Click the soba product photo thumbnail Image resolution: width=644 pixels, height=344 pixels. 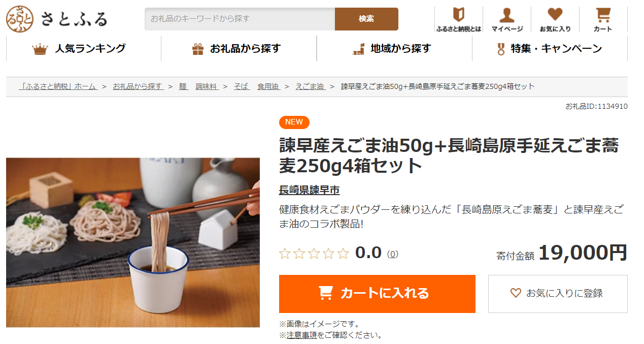tap(133, 242)
